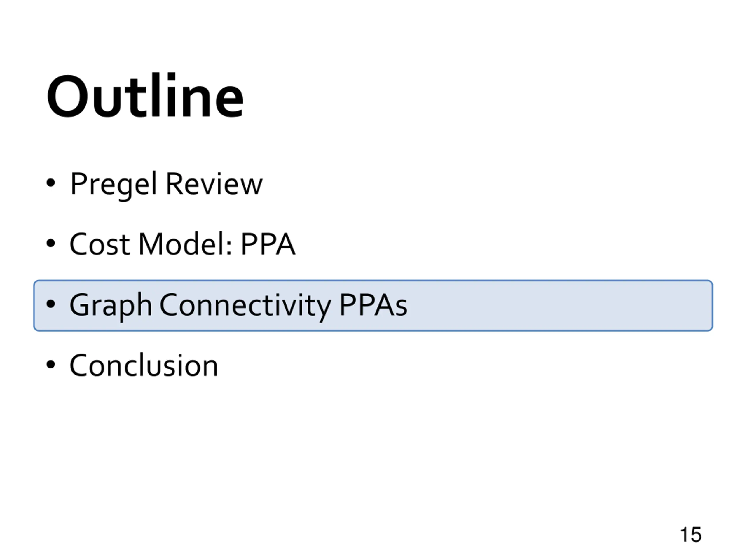Click the bullet dot before Conclusion

[50, 364]
